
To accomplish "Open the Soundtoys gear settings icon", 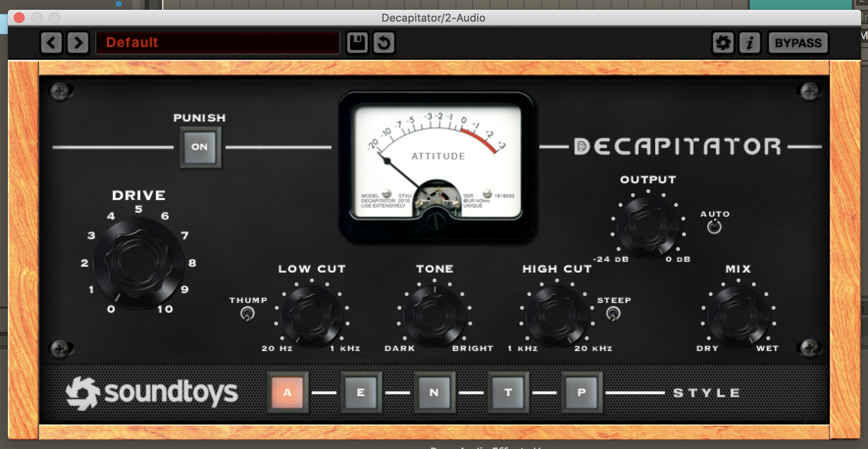I will 723,43.
